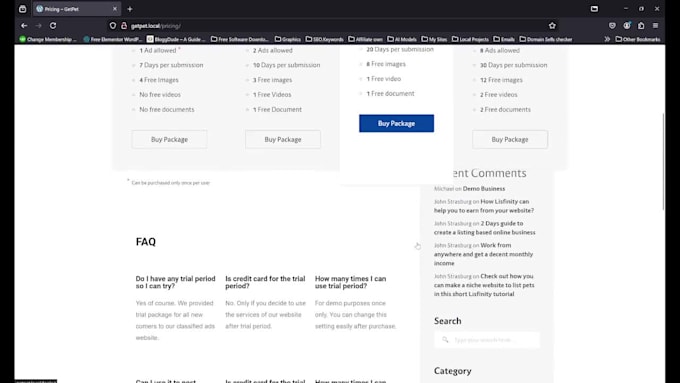Open the My Sites bookmark folder
Viewport: 680px width, 383px height.
[434, 39]
